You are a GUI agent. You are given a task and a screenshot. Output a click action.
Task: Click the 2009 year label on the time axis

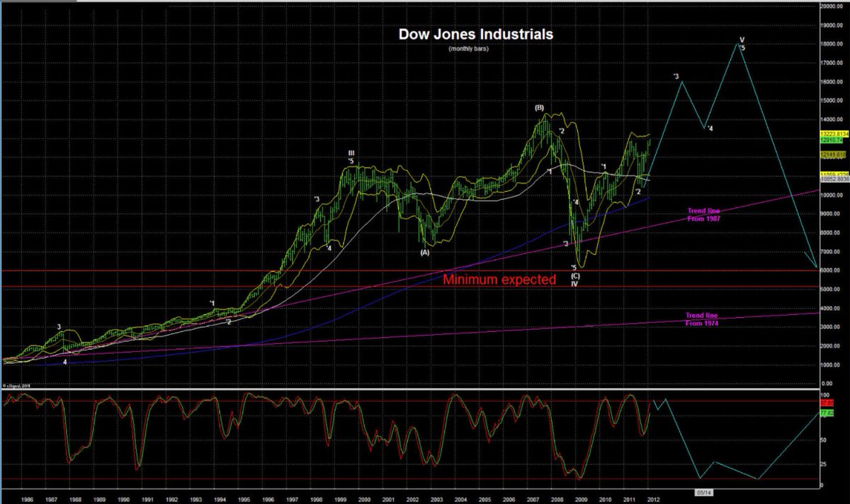point(582,500)
